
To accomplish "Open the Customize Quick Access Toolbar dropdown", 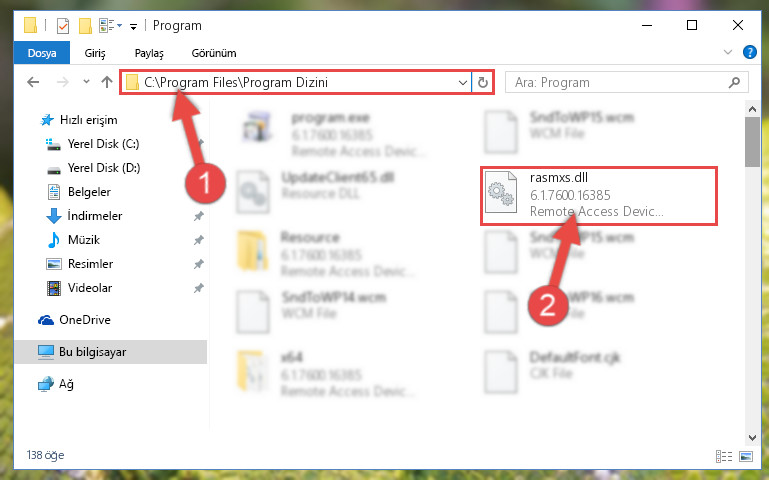I will 133,26.
